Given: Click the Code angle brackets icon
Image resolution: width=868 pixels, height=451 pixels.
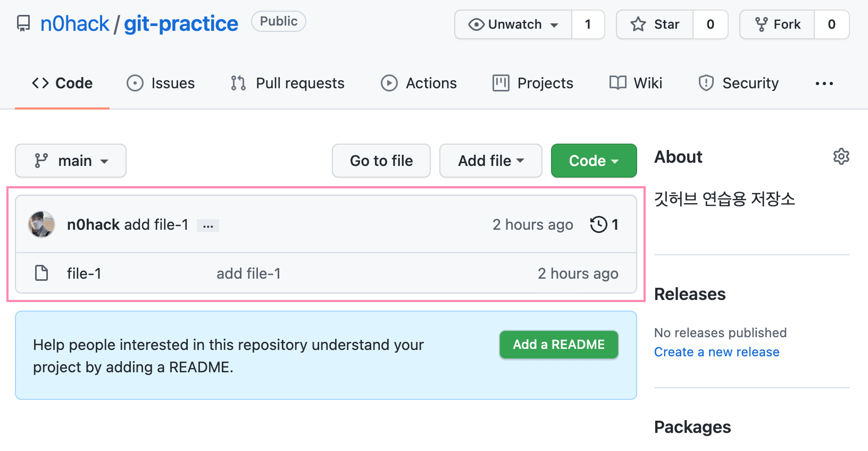Looking at the screenshot, I should pos(40,83).
